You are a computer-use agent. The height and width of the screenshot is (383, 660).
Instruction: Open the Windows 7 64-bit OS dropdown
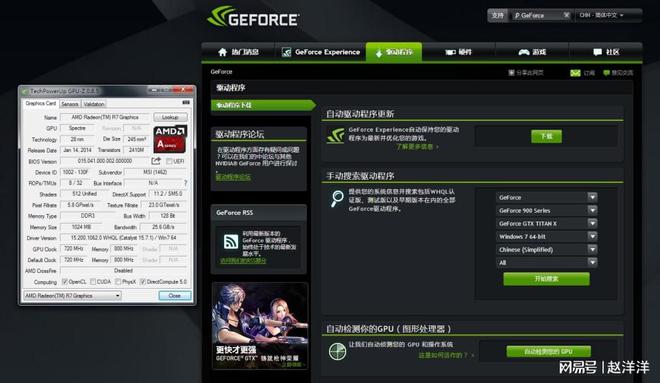pyautogui.click(x=546, y=237)
